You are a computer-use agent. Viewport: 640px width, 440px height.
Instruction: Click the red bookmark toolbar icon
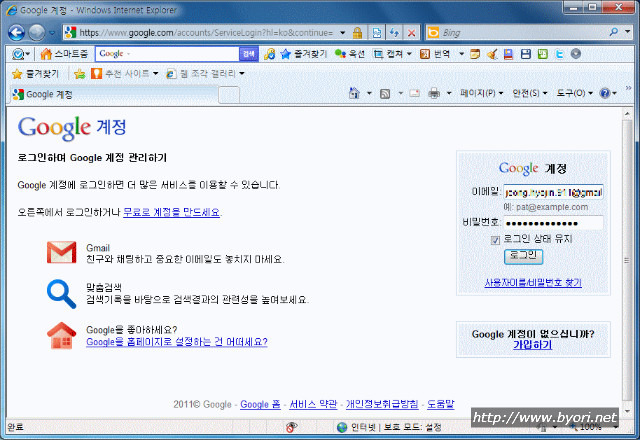(508, 54)
